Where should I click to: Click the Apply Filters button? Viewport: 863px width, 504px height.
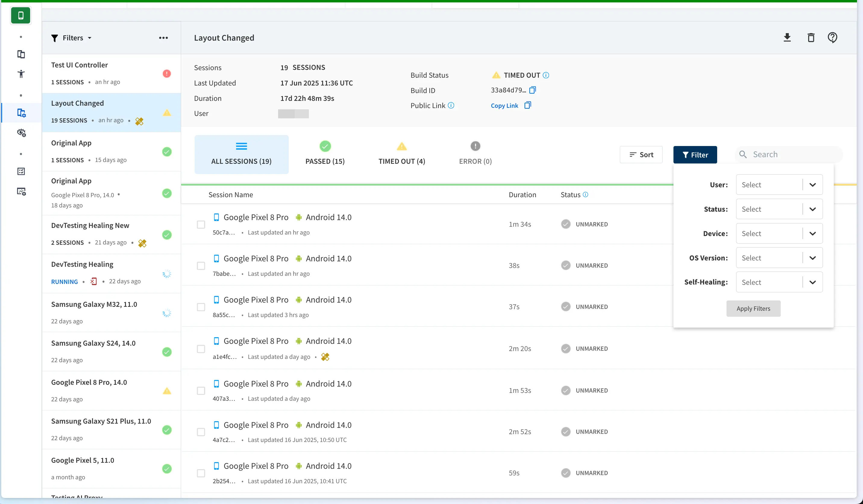pos(753,309)
